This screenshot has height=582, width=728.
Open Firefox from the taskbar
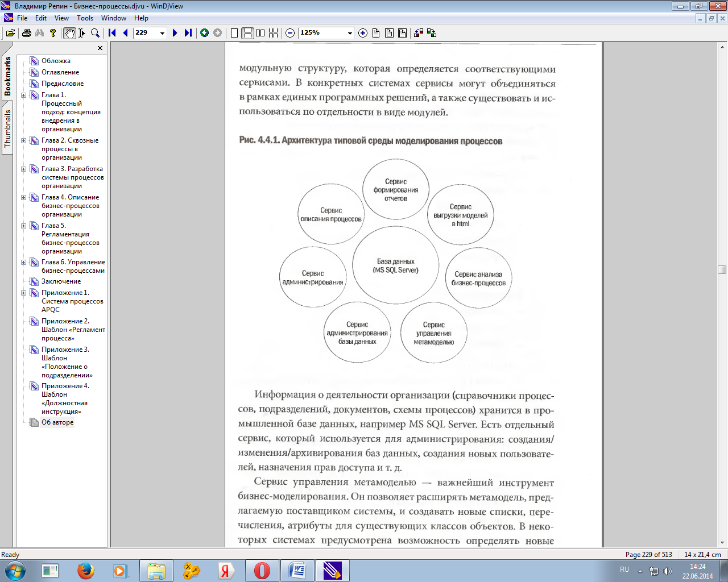pyautogui.click(x=85, y=571)
